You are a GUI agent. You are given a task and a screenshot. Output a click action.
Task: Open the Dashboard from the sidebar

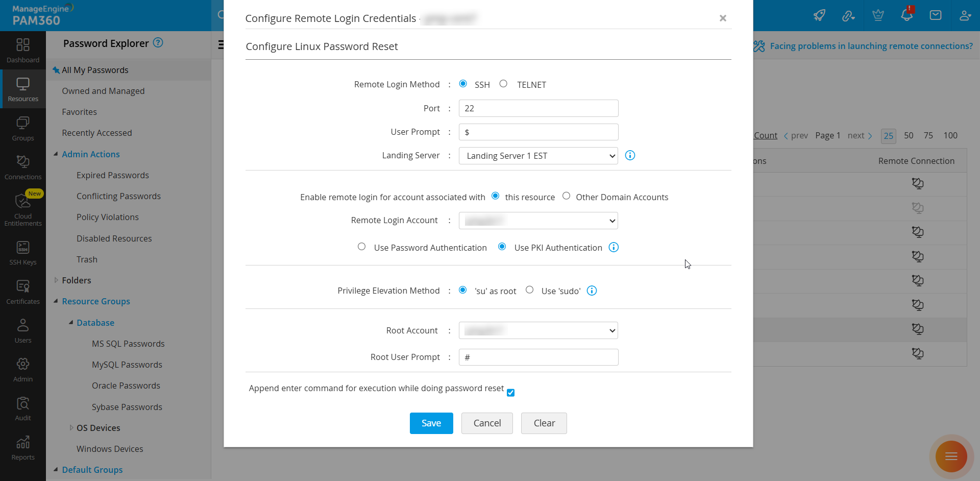pos(22,50)
